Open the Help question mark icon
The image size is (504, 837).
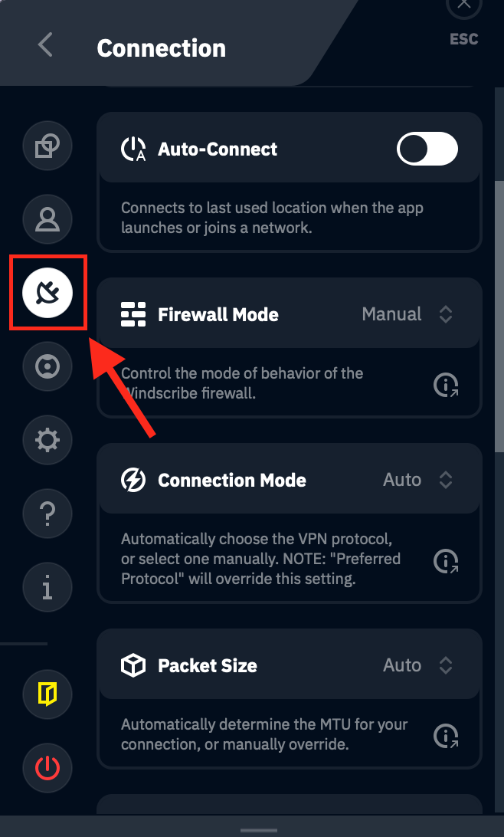[x=47, y=514]
